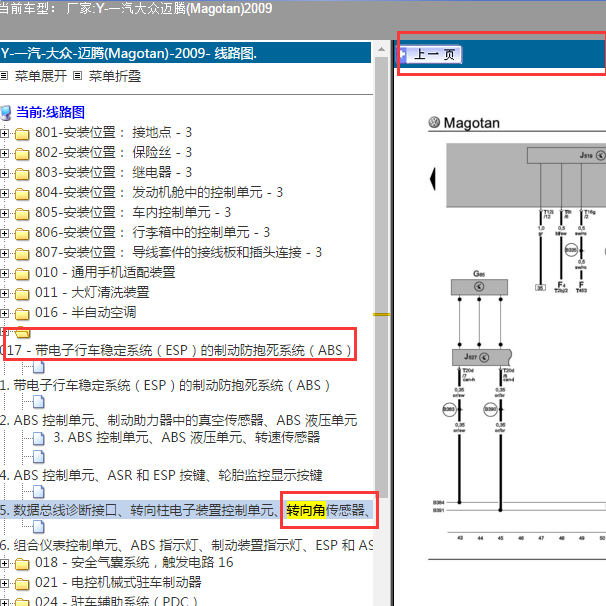This screenshot has height=606, width=606.
Task: Expand the 016 半自动空调 node
Action: pos(4,313)
